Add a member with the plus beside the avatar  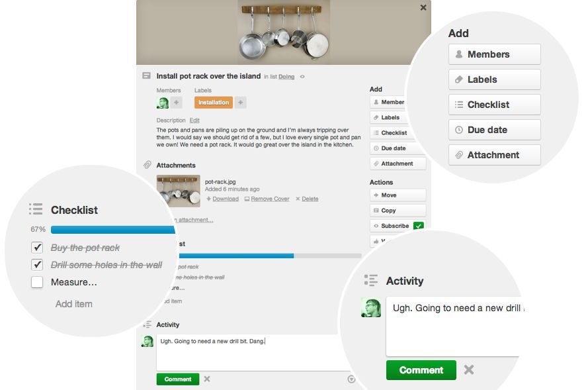[176, 103]
